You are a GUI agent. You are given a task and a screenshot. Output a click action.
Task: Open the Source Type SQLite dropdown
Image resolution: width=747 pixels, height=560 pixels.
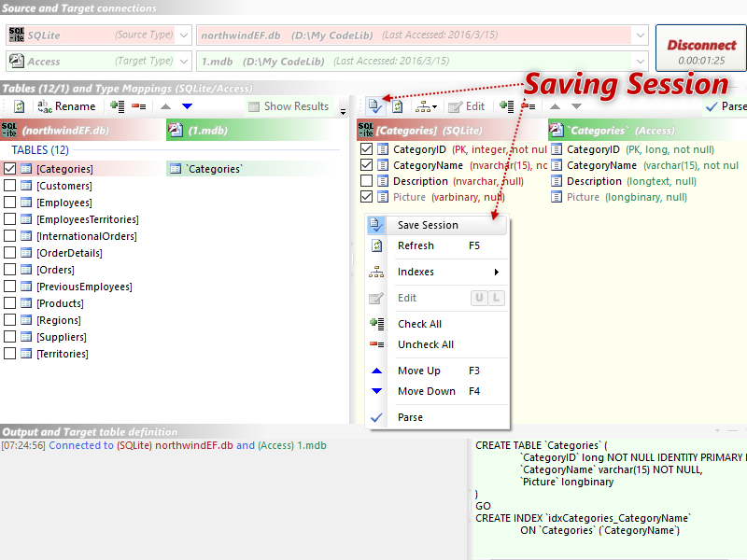point(184,35)
